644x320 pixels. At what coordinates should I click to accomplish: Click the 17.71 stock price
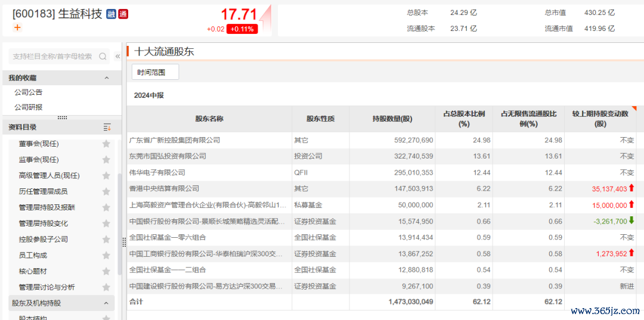pyautogui.click(x=239, y=14)
